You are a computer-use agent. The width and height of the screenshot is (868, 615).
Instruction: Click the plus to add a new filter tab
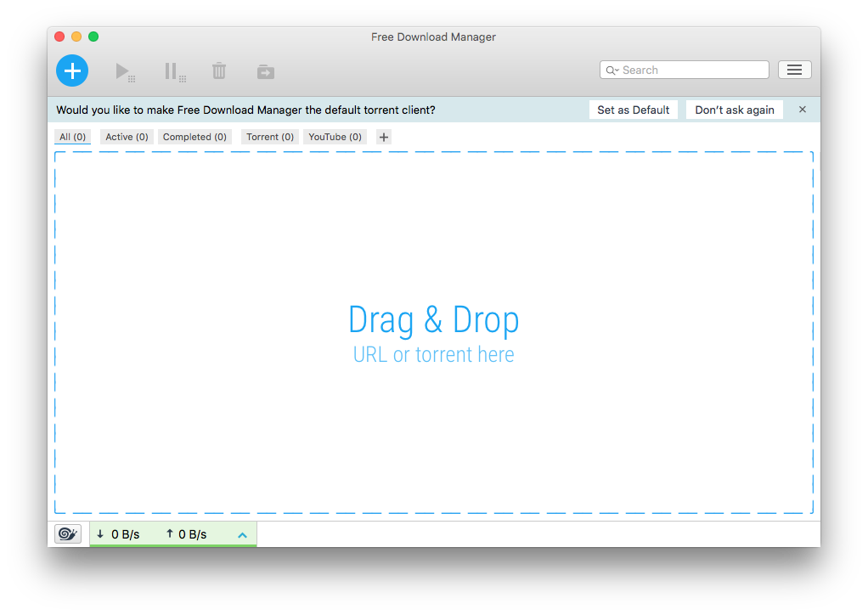click(383, 137)
